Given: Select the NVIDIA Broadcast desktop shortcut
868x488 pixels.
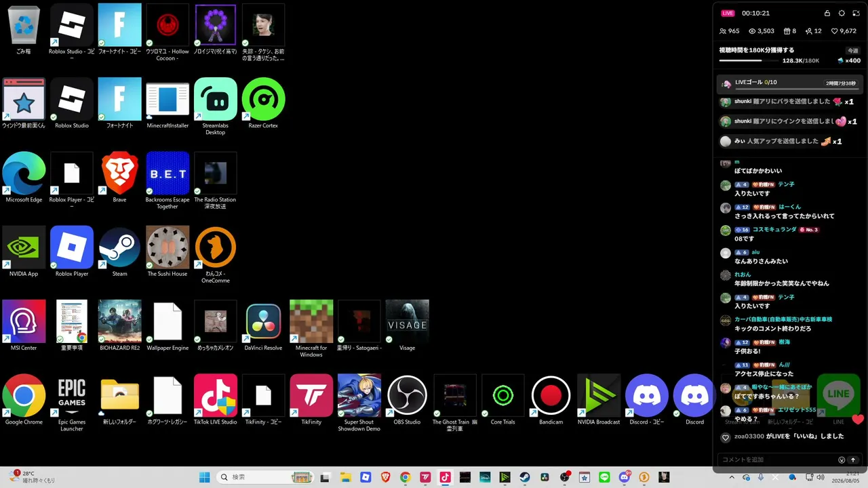Looking at the screenshot, I should point(599,400).
